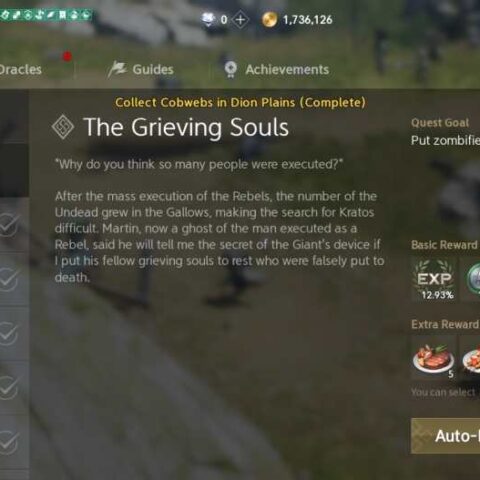Click the medal icon beside Achievements

(x=230, y=69)
